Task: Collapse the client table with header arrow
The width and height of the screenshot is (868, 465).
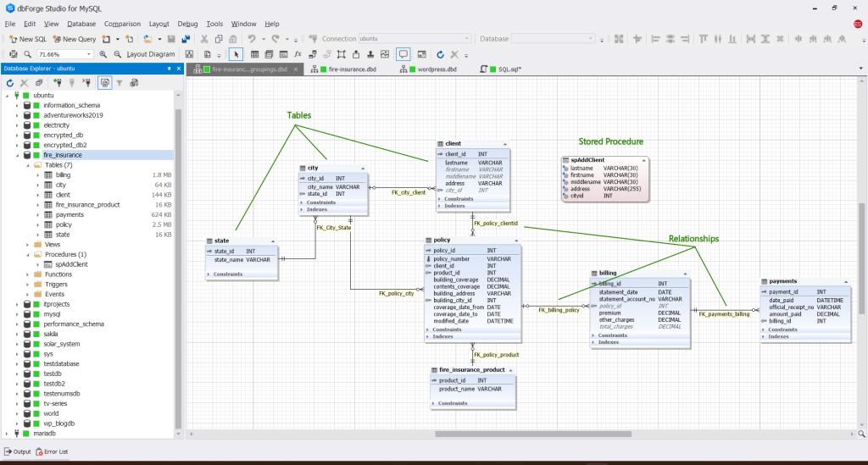Action: (x=505, y=144)
